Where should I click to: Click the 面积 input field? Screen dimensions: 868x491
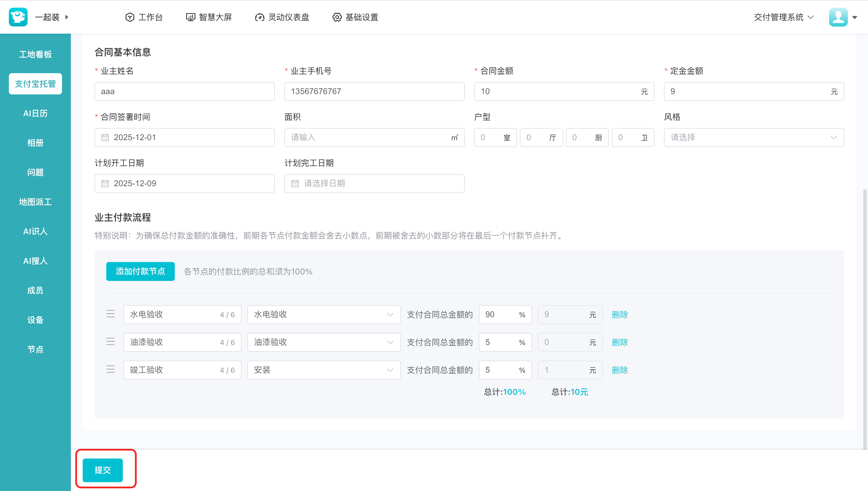point(368,138)
